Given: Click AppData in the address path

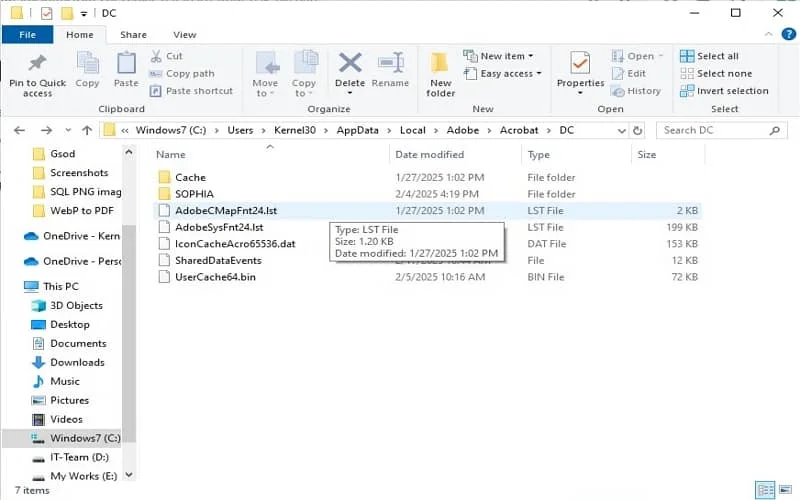Looking at the screenshot, I should 357,130.
